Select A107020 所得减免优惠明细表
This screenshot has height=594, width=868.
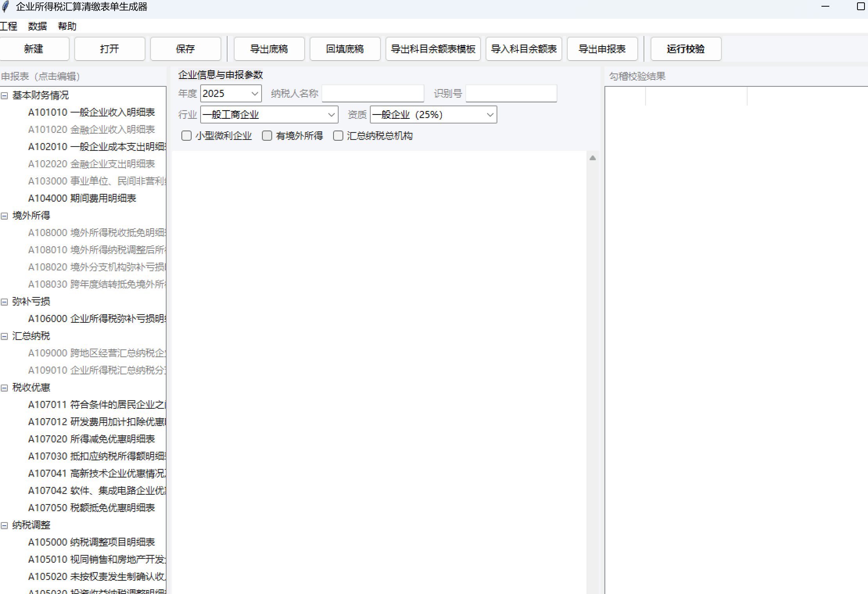91,439
